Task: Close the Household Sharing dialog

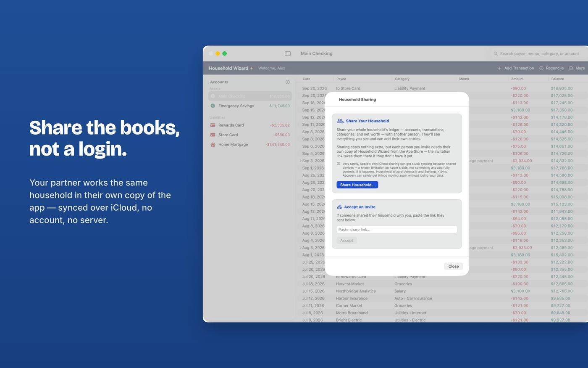Action: click(x=454, y=266)
